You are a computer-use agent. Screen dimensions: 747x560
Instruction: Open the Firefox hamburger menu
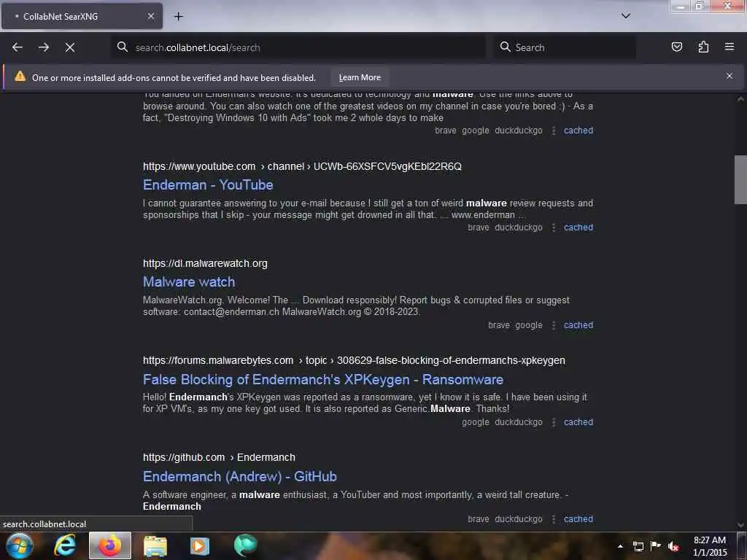click(729, 47)
